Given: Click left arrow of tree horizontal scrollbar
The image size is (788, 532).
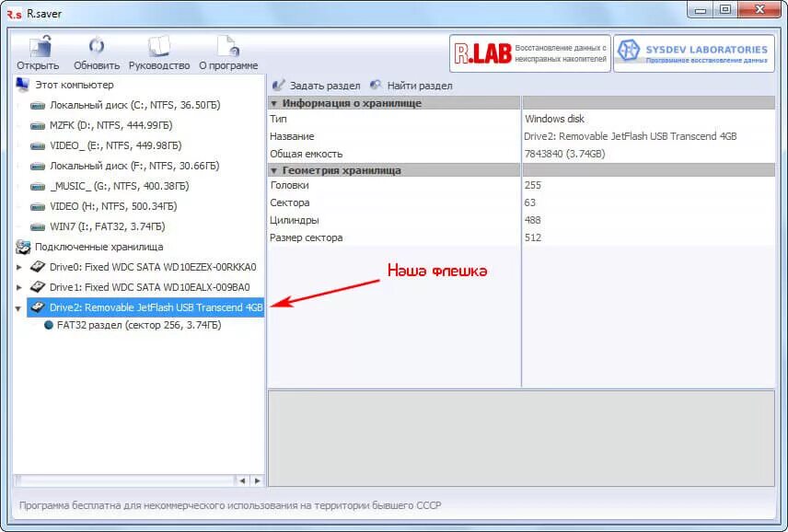Looking at the screenshot, I should 242,480.
